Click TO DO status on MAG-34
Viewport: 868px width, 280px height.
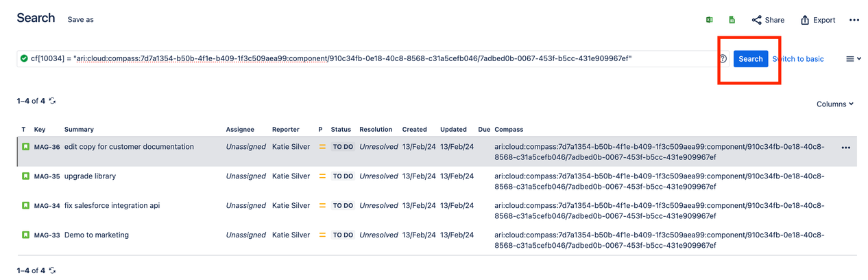(343, 206)
